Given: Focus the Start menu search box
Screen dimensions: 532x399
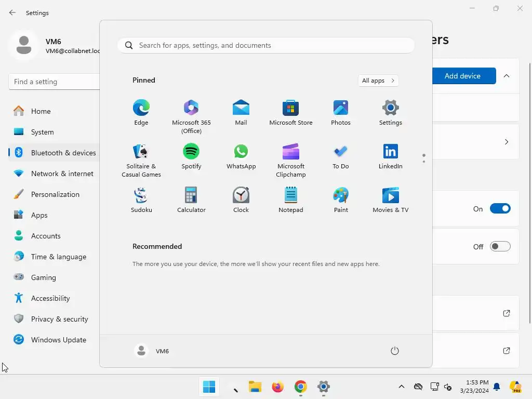Looking at the screenshot, I should click(x=266, y=46).
